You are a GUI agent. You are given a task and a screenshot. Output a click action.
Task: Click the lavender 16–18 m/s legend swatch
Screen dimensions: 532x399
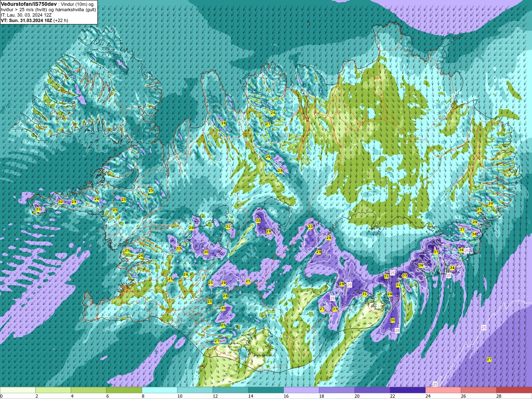pyautogui.click(x=301, y=390)
